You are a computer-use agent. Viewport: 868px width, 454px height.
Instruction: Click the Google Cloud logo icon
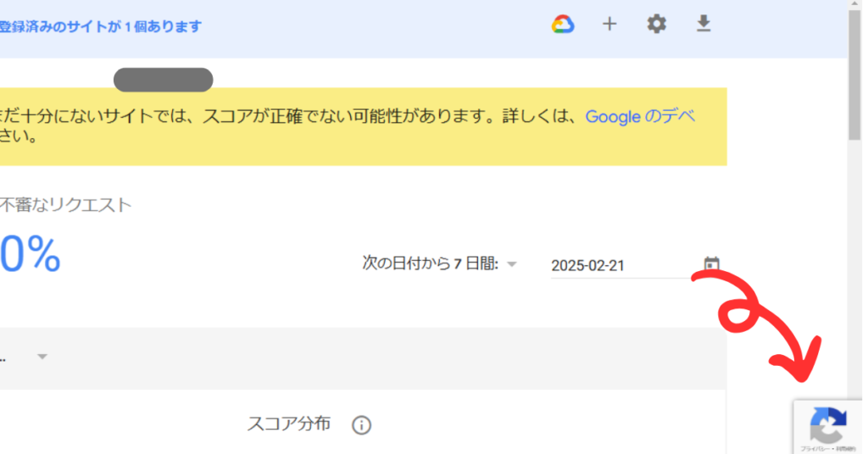pyautogui.click(x=563, y=25)
